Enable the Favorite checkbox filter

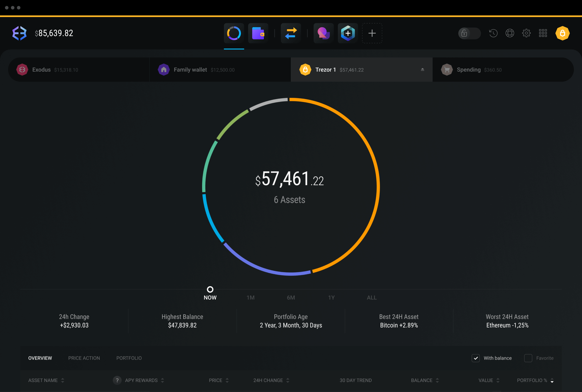(x=528, y=358)
